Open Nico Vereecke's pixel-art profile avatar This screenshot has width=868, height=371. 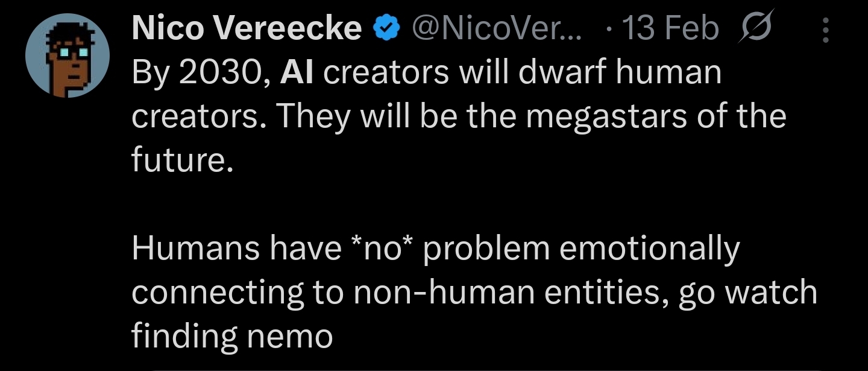68,55
